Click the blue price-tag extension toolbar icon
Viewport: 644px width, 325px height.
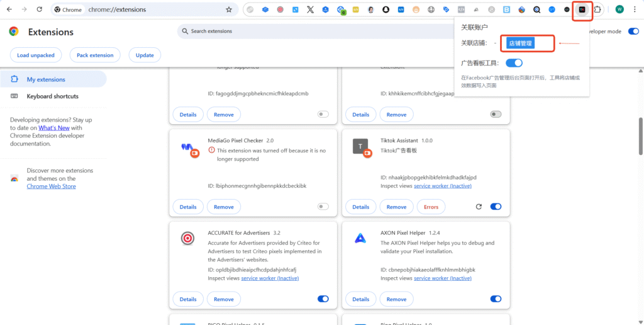(446, 9)
